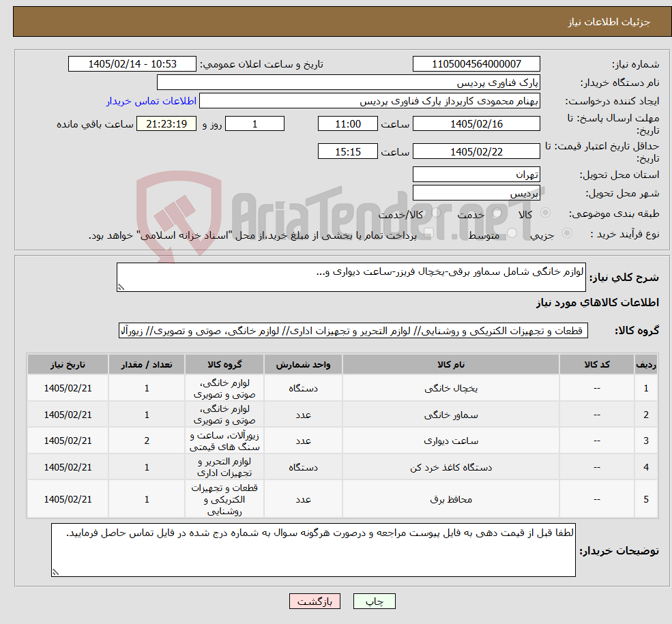Click delivery city field پردیس
The height and width of the screenshot is (624, 672).
(x=476, y=193)
